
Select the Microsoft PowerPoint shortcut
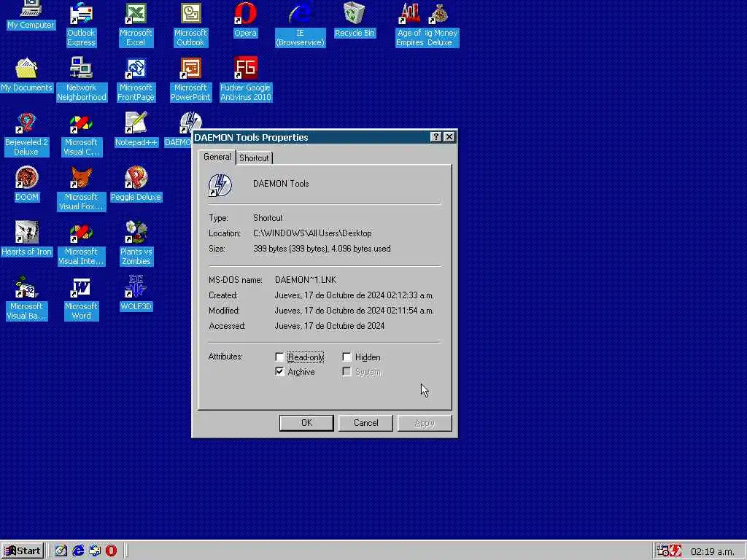[190, 79]
